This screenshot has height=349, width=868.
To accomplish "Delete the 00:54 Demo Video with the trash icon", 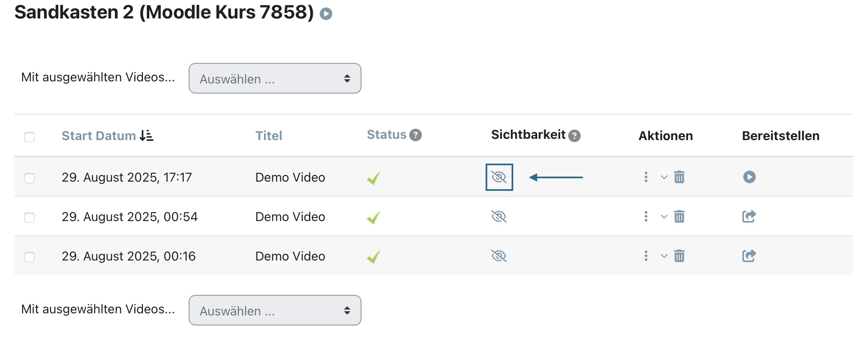I will [679, 216].
